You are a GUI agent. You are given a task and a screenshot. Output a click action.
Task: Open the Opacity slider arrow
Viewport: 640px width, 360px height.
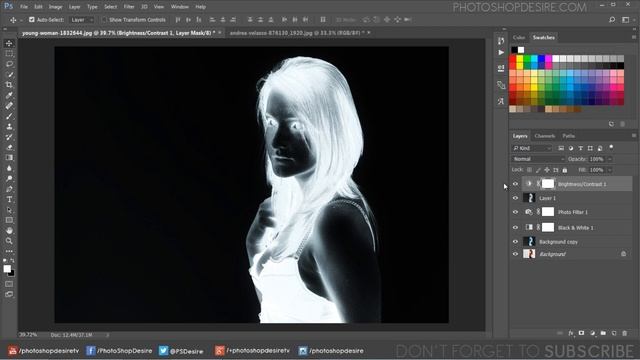610,159
